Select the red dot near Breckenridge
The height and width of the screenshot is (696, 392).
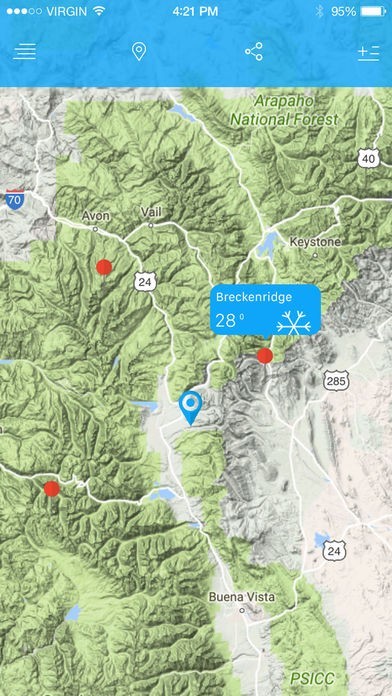(265, 356)
